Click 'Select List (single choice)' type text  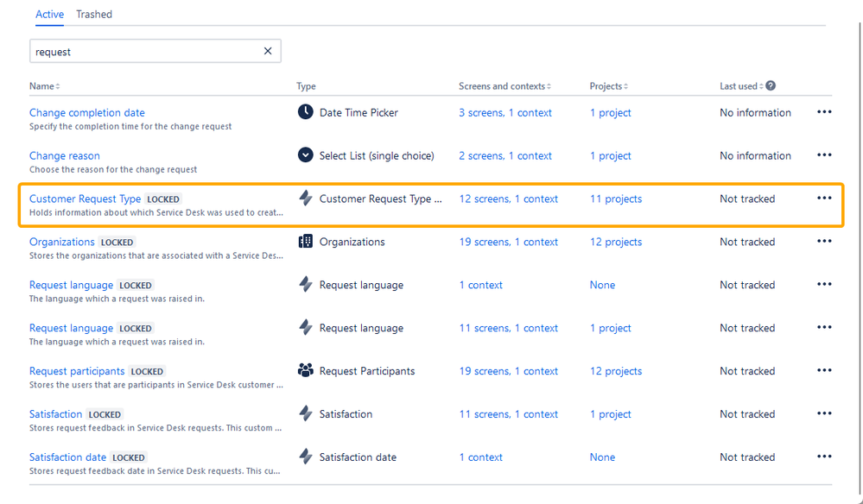tap(377, 155)
